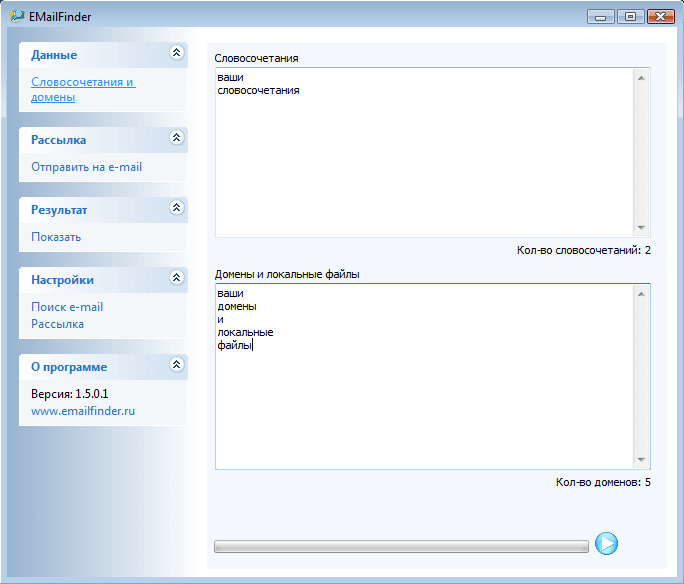
Task: Click the Данные panel header
Action: [103, 55]
